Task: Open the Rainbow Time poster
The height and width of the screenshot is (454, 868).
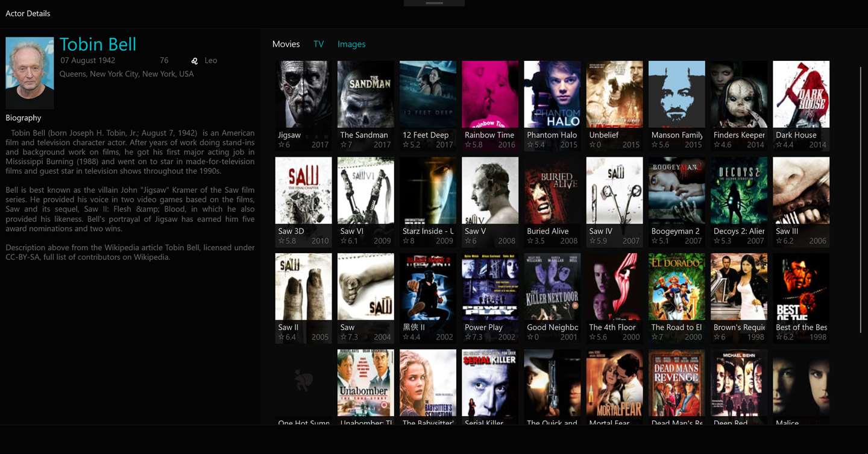Action: coord(490,94)
